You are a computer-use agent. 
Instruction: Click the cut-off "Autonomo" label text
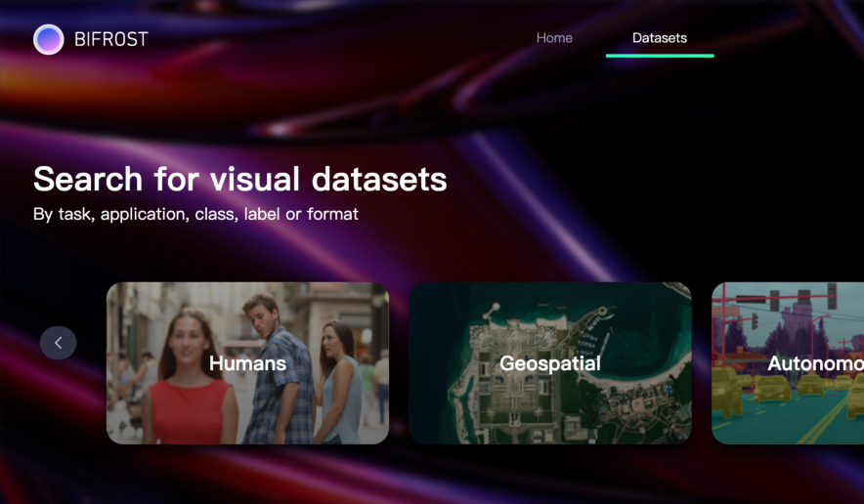tap(815, 363)
